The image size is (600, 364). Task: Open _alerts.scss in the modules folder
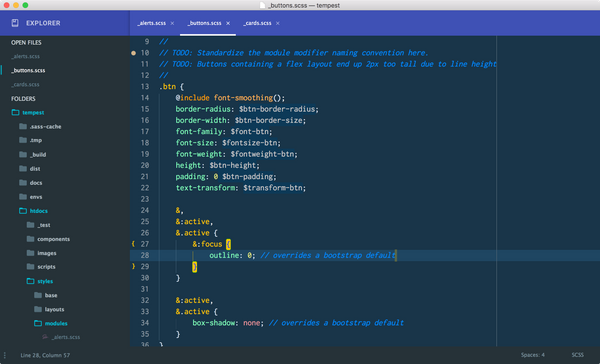pyautogui.click(x=66, y=337)
